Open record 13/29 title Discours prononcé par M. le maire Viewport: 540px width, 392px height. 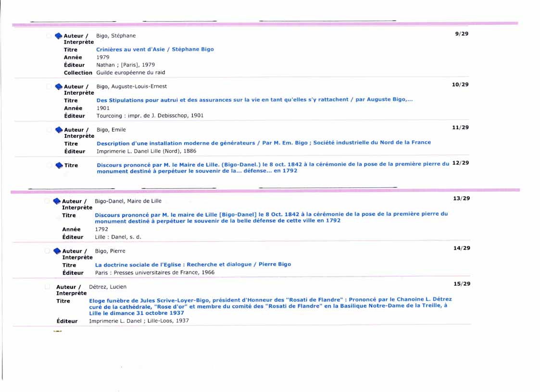coord(271,218)
